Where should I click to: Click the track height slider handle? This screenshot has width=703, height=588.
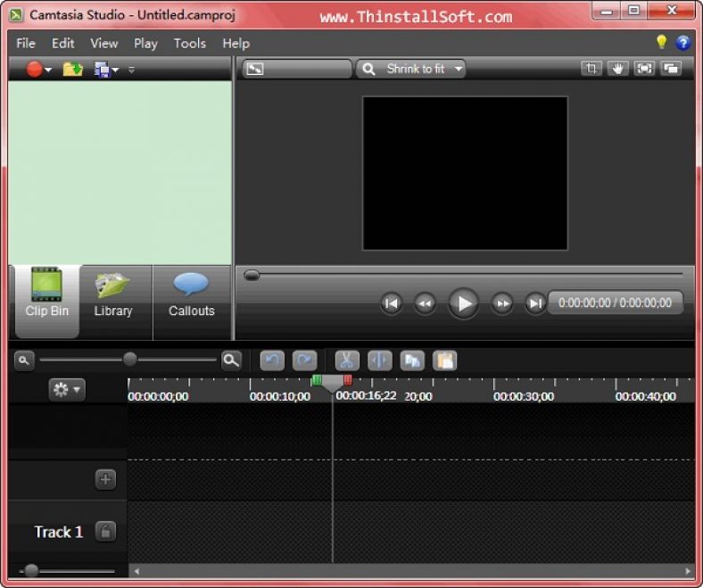tap(31, 570)
